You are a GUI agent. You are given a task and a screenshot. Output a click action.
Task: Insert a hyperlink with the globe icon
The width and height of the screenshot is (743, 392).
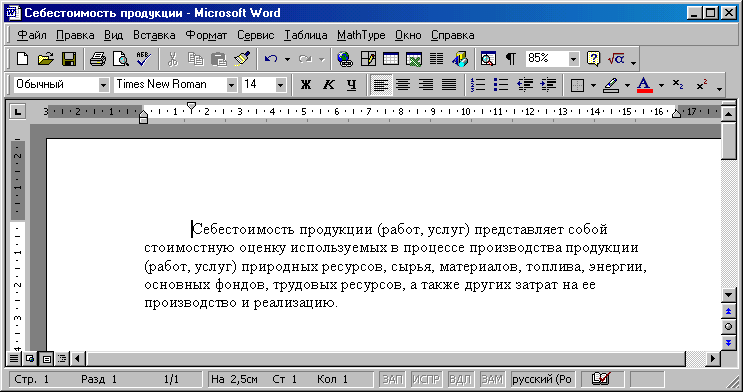point(344,59)
